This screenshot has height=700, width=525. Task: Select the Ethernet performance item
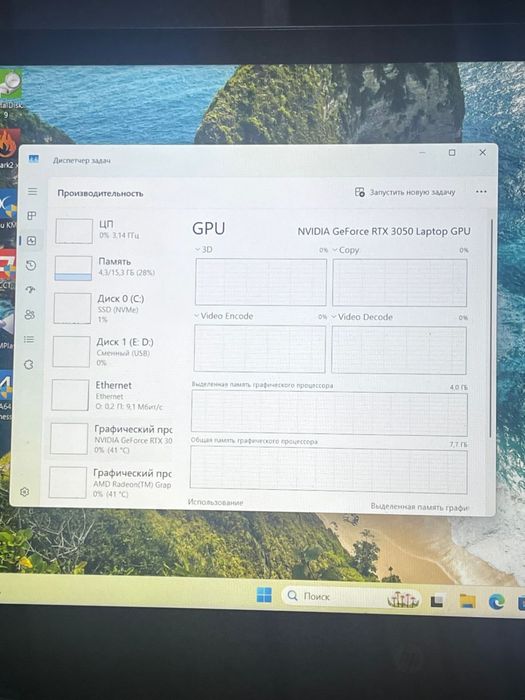click(x=111, y=395)
